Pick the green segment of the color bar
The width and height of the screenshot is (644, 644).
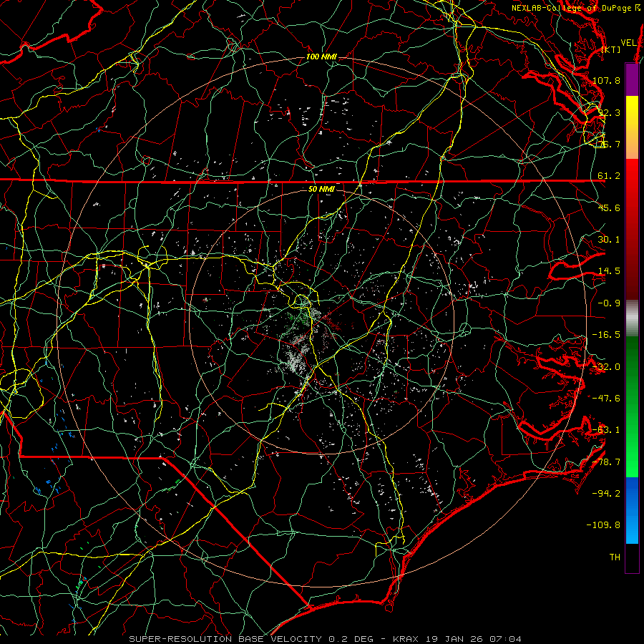tap(632, 406)
